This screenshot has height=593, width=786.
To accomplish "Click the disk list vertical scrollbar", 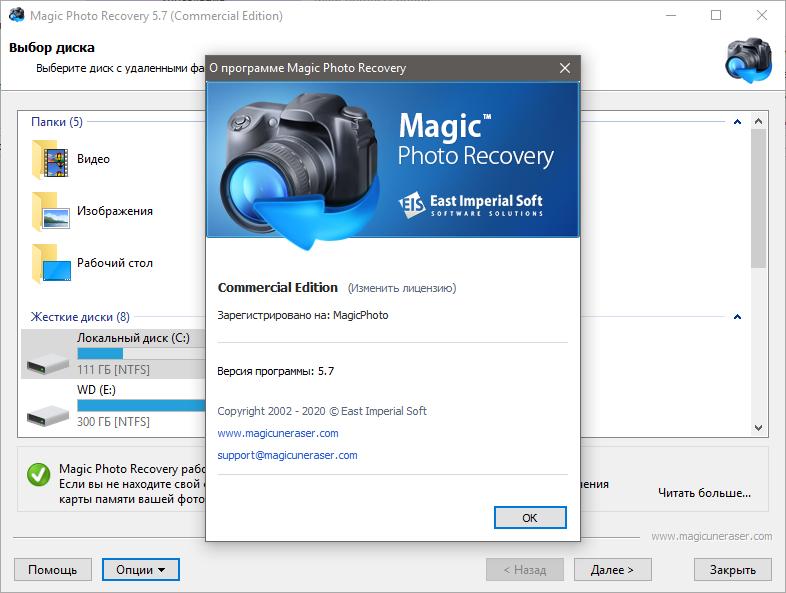I will click(759, 200).
